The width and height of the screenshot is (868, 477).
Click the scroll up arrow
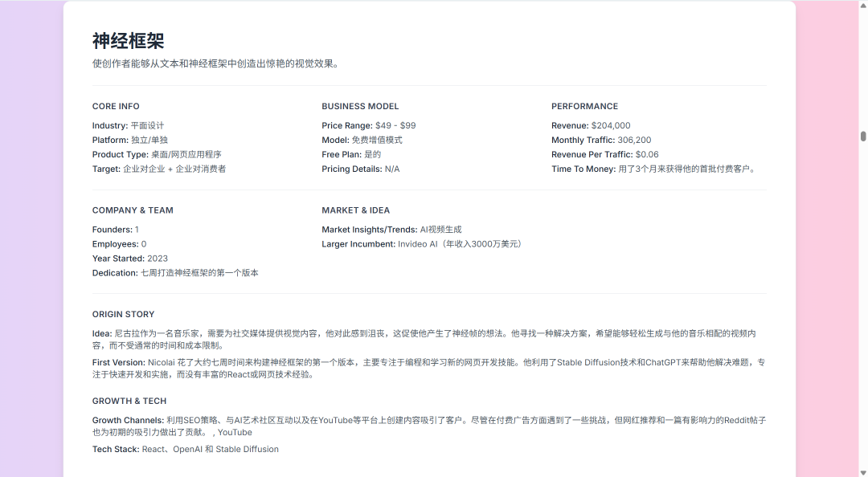(x=862, y=5)
